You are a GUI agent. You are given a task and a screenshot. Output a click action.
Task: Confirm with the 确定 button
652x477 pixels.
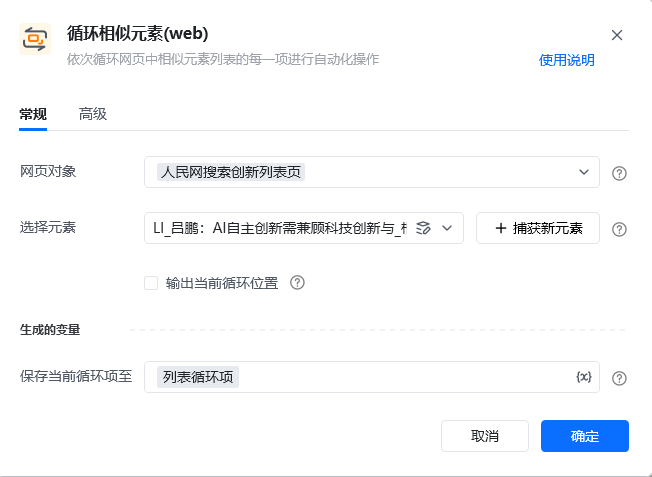585,436
